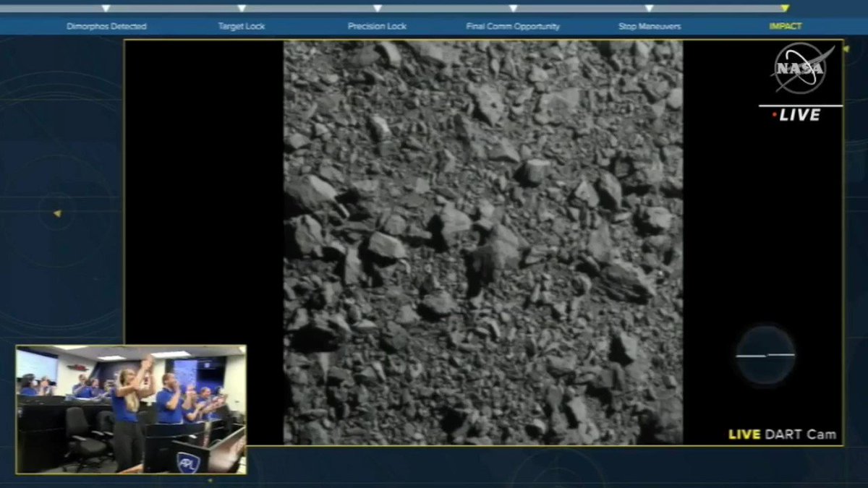868x488 pixels.
Task: Click the Final Comm Opportunity timeline marker
Action: tap(513, 9)
